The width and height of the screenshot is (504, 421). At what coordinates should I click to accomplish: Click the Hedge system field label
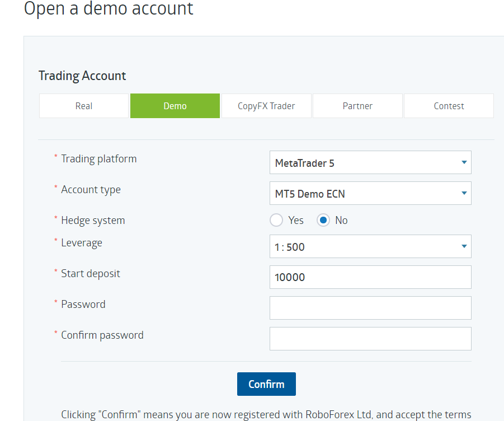(x=93, y=221)
